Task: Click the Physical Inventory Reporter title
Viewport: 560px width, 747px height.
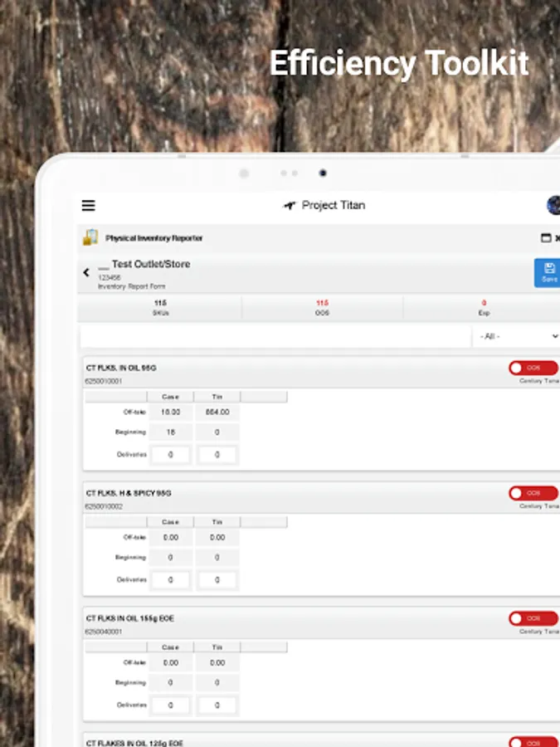Action: tap(153, 237)
